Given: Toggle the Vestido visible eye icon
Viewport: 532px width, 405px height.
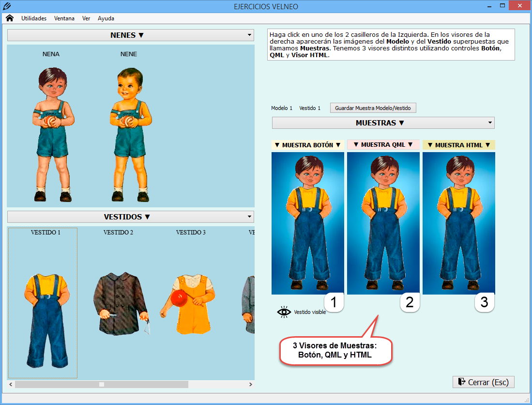Looking at the screenshot, I should (x=284, y=312).
